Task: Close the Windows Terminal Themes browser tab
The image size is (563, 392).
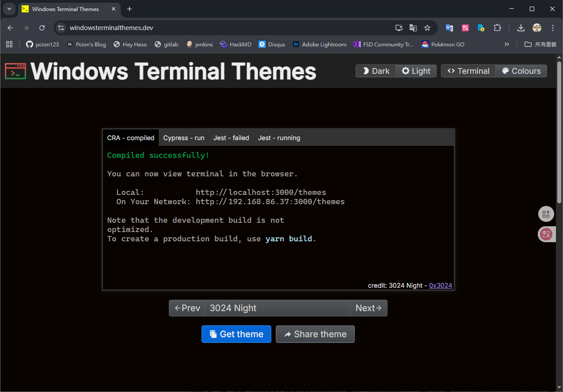Action: pyautogui.click(x=113, y=9)
